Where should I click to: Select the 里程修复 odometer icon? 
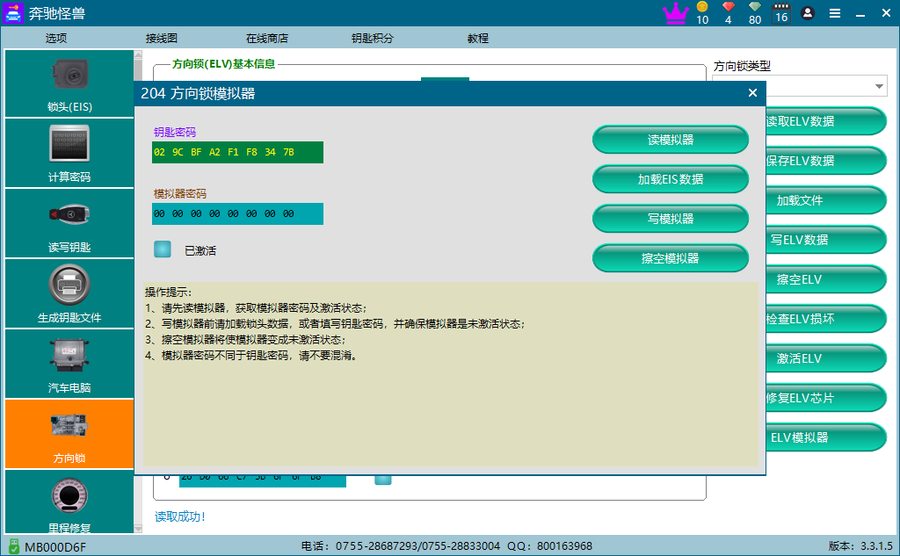coord(69,502)
